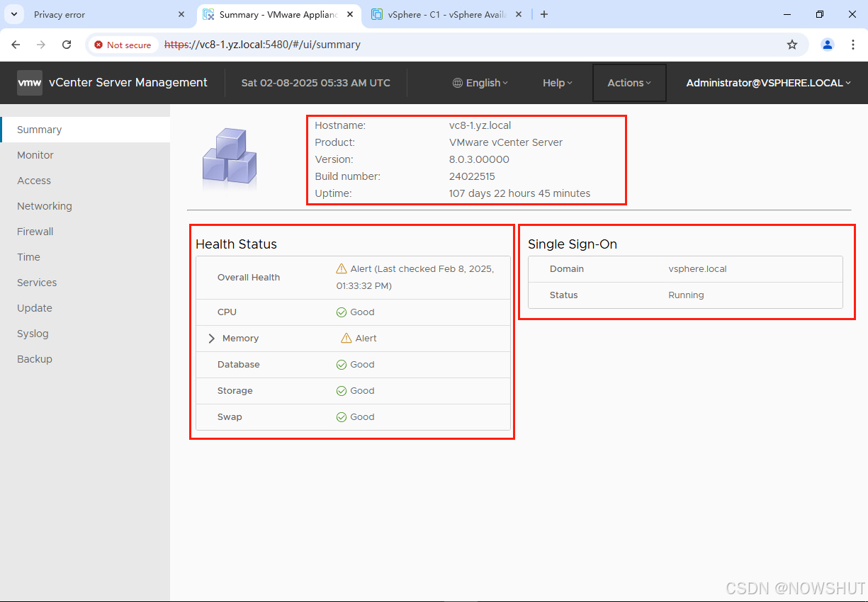Open Networking in the sidebar
The width and height of the screenshot is (868, 602).
85,206
